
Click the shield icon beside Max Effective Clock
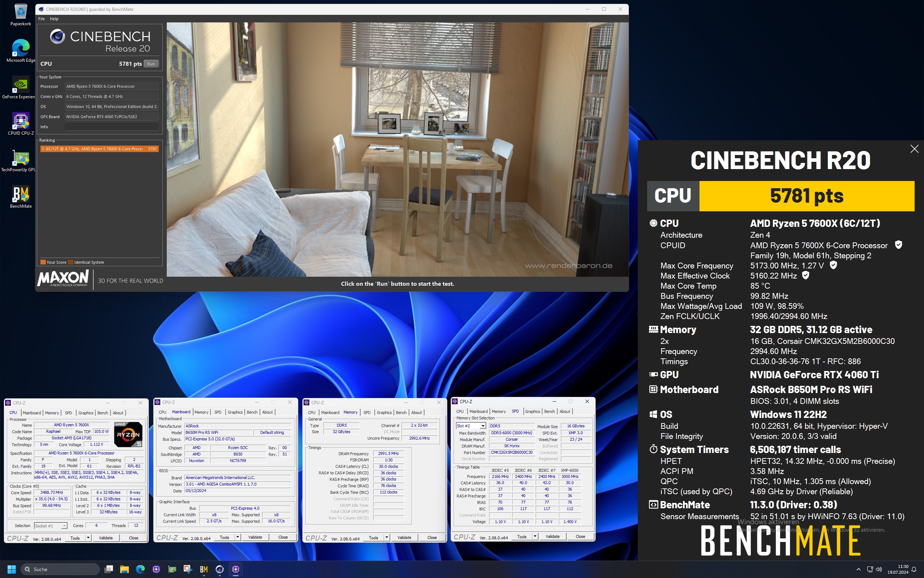point(806,275)
